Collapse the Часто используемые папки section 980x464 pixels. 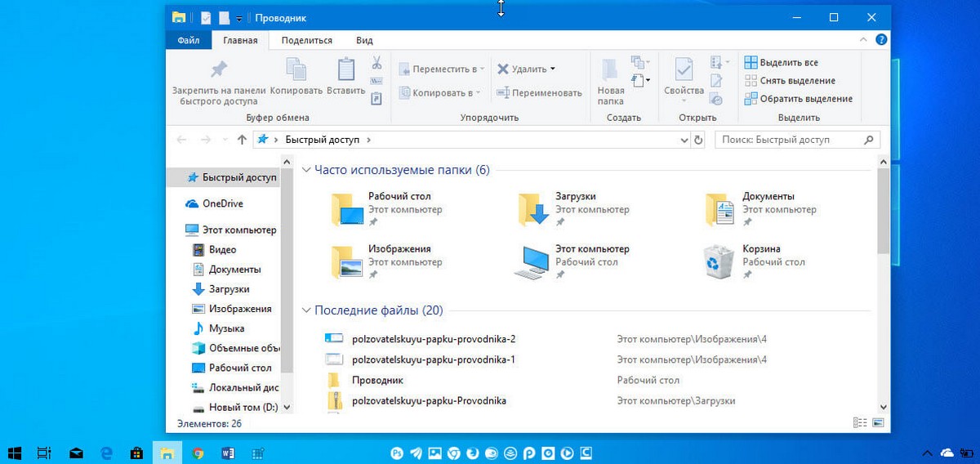point(306,170)
